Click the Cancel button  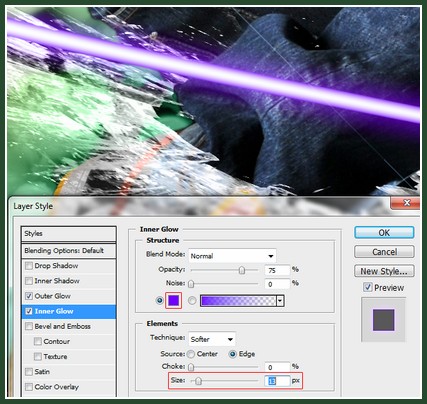384,252
